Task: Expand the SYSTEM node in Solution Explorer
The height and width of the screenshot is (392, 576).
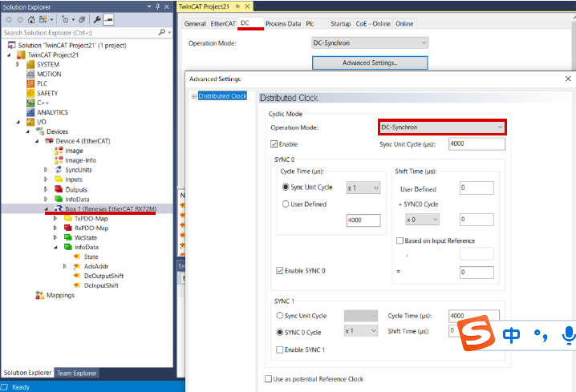Action: [x=18, y=64]
